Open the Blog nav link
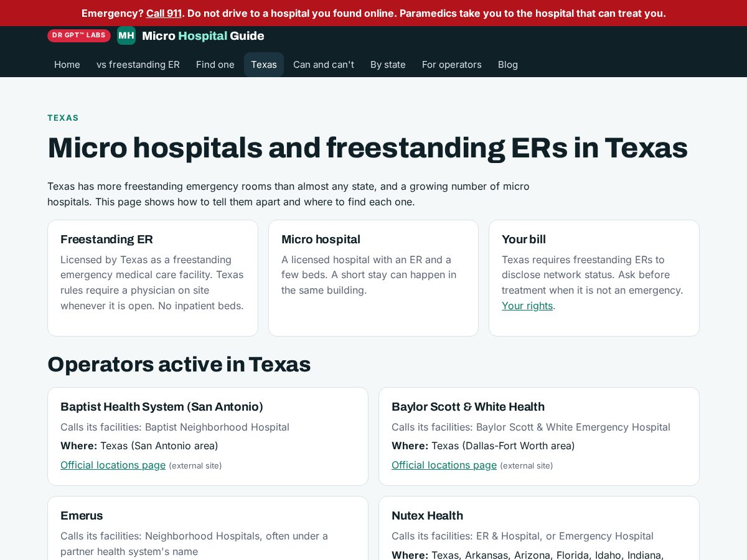The image size is (747, 560). [x=508, y=65]
